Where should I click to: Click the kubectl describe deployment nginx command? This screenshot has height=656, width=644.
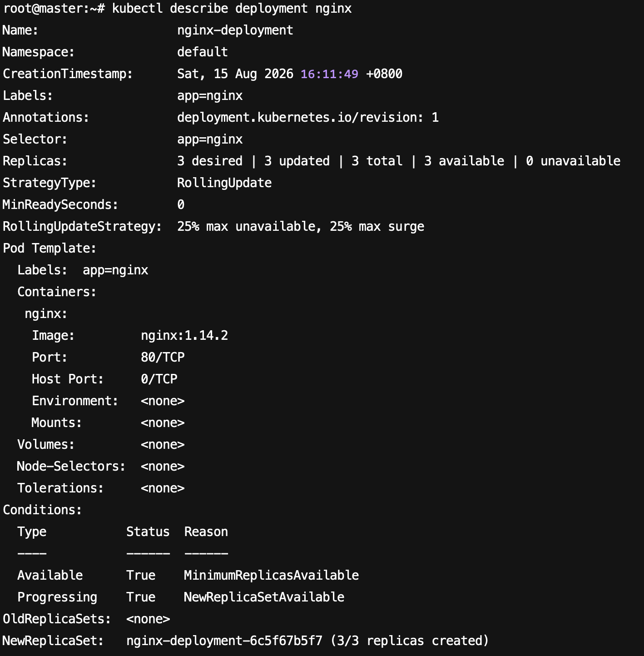click(232, 9)
